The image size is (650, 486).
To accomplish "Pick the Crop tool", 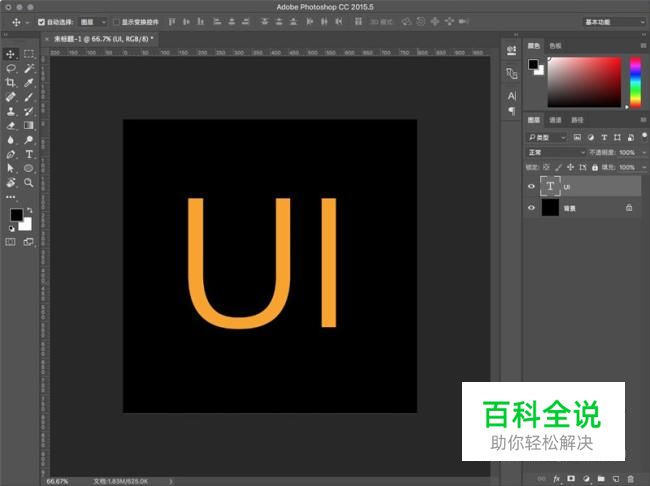I will pos(11,83).
